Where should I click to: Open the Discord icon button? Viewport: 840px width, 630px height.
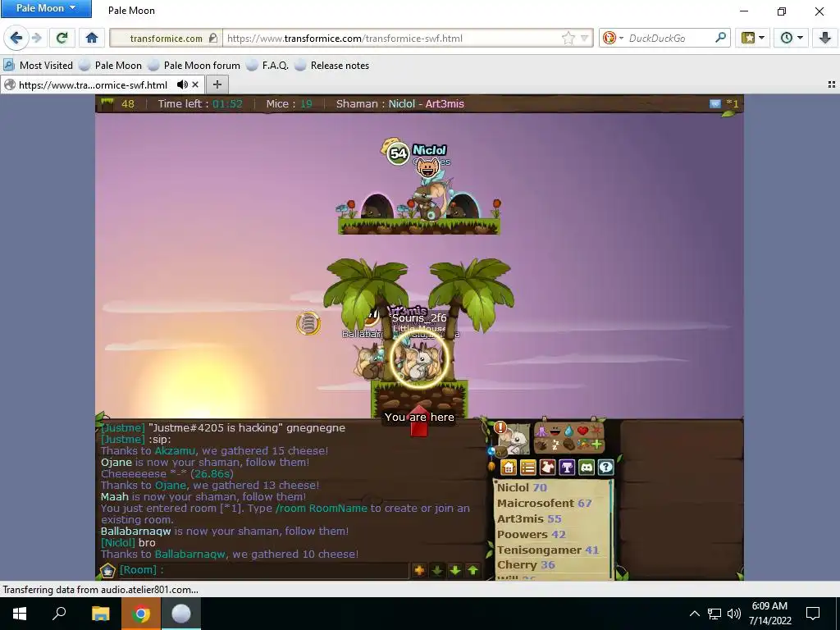587,467
